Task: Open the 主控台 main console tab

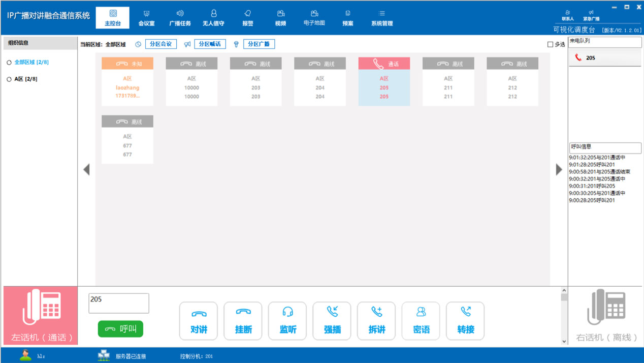Action: 112,18
